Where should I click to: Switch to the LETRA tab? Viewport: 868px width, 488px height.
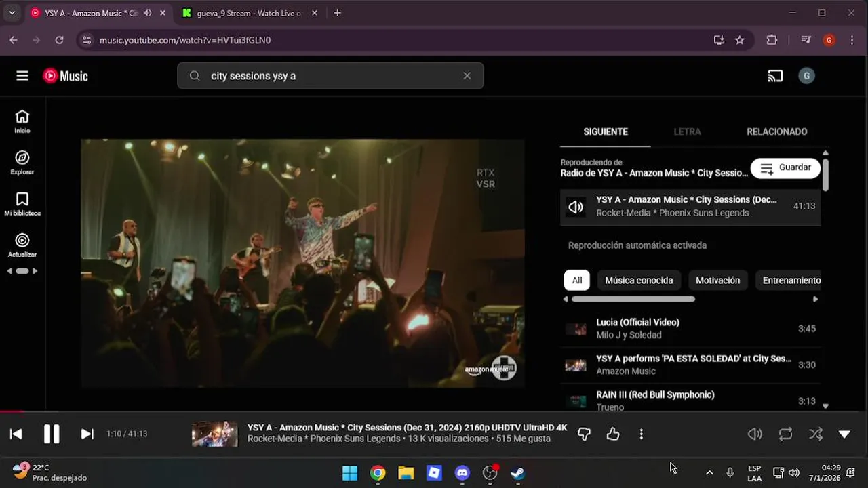[x=687, y=131]
